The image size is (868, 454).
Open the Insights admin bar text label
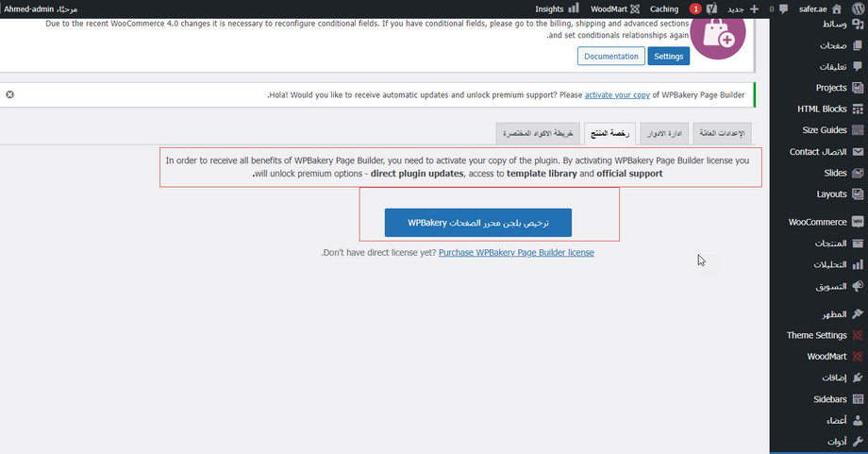point(549,8)
